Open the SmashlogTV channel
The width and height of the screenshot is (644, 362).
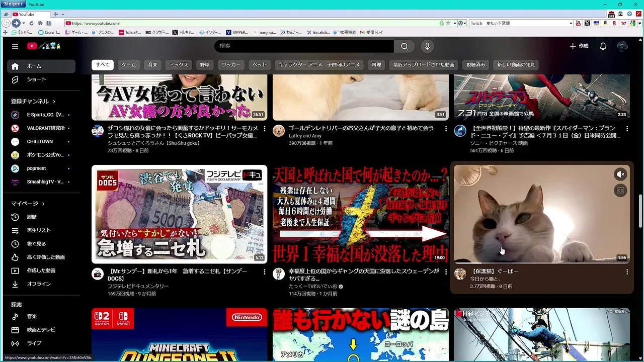pyautogui.click(x=41, y=182)
